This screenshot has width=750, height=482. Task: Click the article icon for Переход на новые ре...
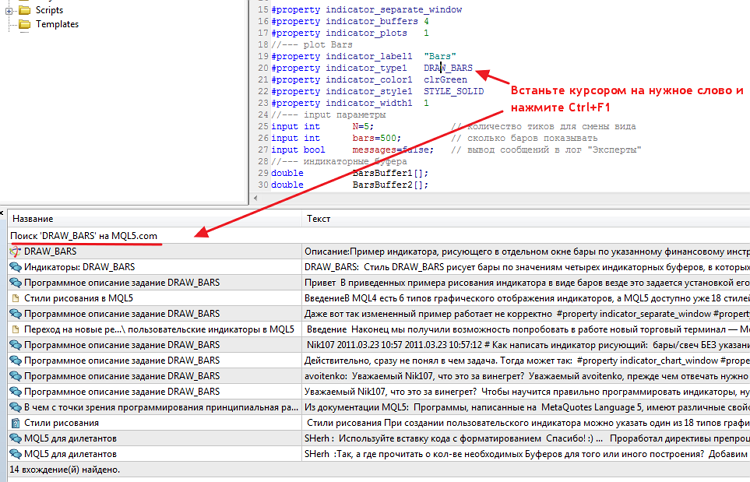pos(15,329)
